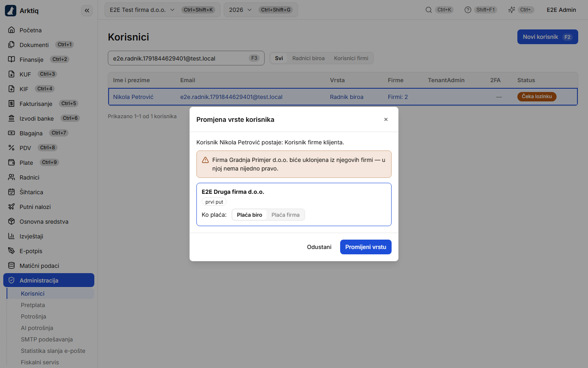
Task: Select Plaća biro payer option
Action: (249, 215)
